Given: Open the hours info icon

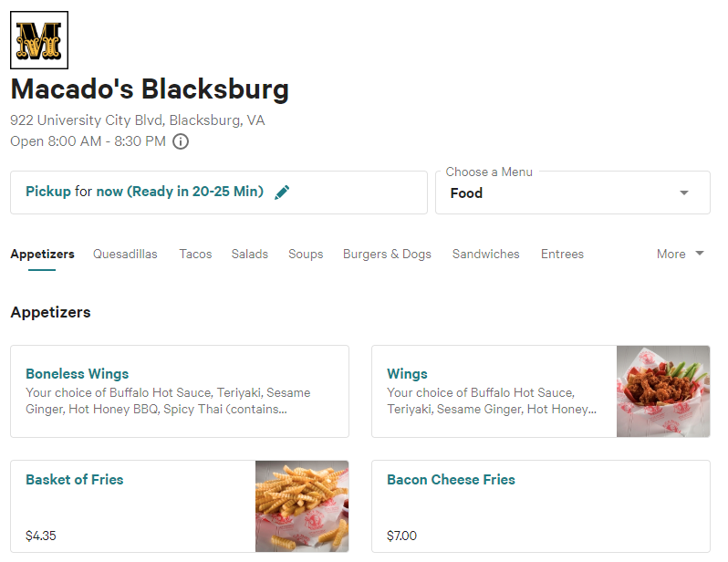Looking at the screenshot, I should tap(181, 141).
